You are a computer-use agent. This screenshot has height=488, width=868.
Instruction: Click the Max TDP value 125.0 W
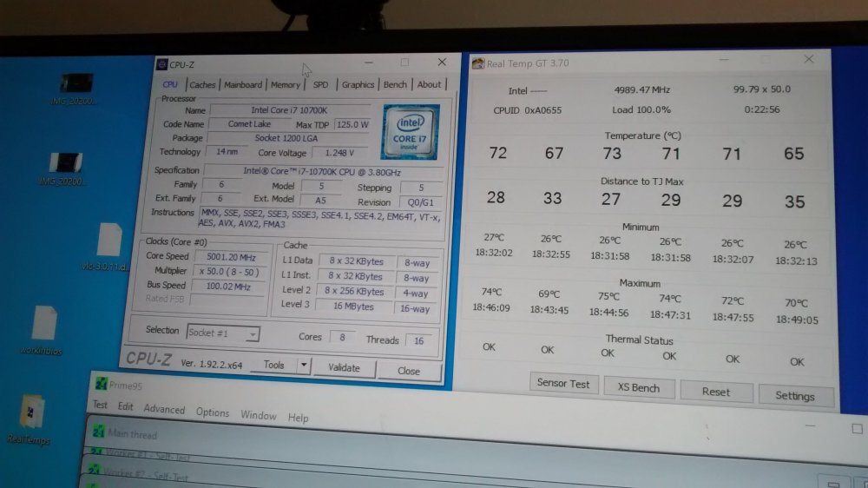[x=352, y=125]
